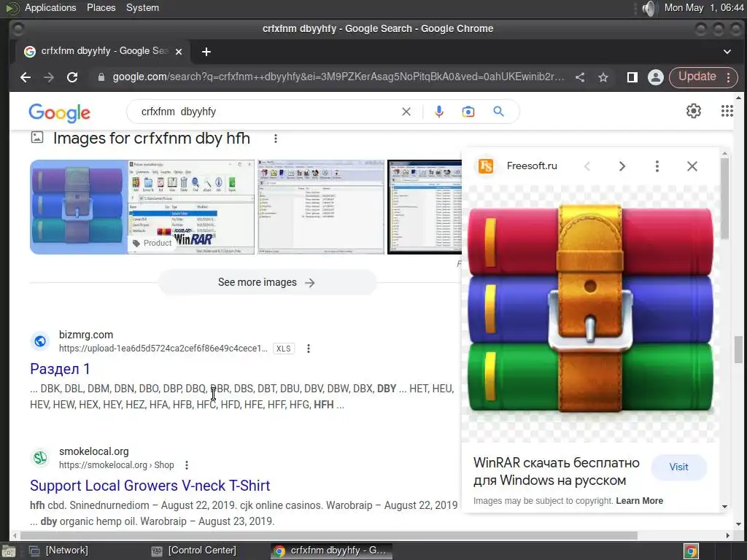The width and height of the screenshot is (747, 560).
Task: Open Support Local Growers V-neck T-Shirt link
Action: coord(150,485)
